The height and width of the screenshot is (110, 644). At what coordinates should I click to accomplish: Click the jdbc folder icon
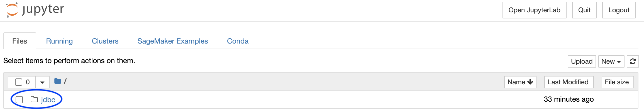[x=34, y=99]
